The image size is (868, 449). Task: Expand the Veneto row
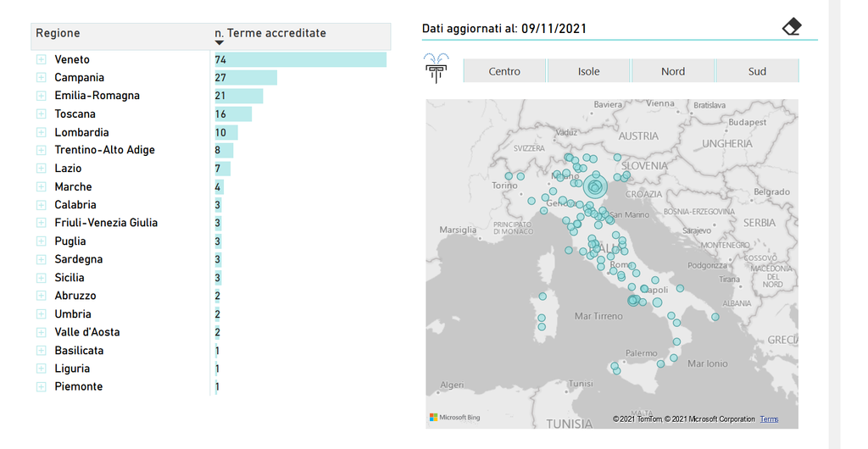[x=41, y=59]
